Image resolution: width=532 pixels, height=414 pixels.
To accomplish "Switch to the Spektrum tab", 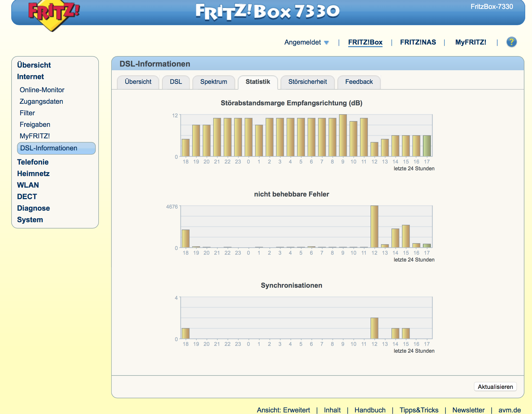I will click(213, 82).
